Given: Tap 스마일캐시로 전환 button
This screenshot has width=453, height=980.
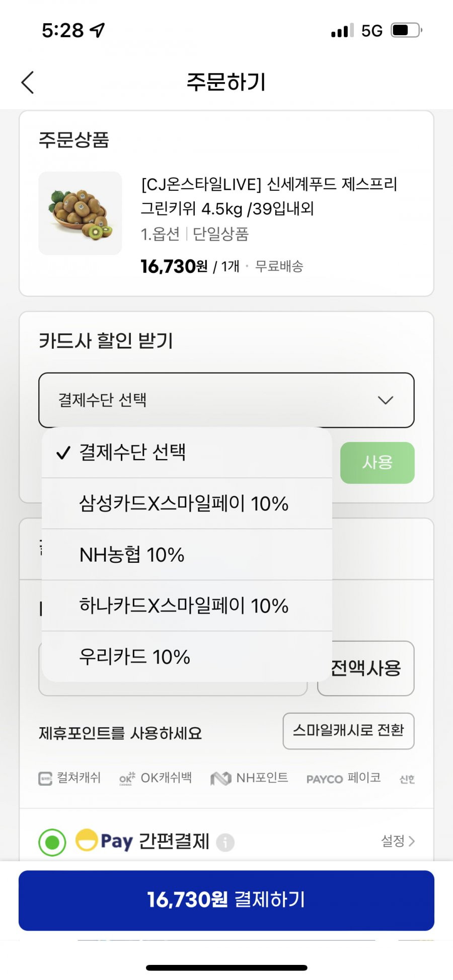Looking at the screenshot, I should (x=348, y=731).
